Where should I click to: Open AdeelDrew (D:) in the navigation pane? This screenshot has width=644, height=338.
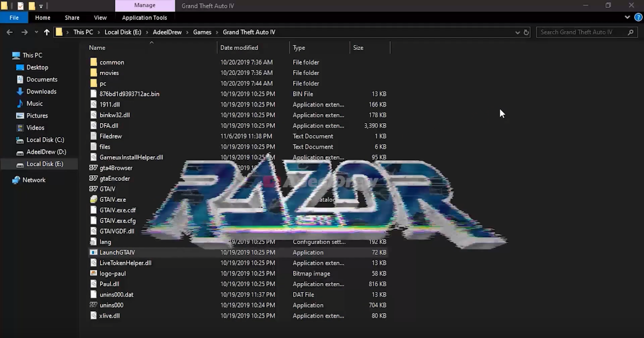tap(46, 152)
